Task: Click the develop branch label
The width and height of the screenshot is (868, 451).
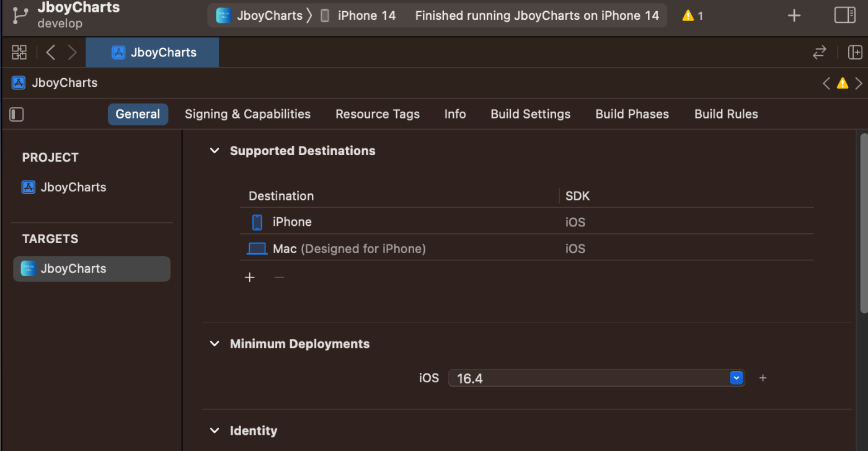Action: coord(60,24)
